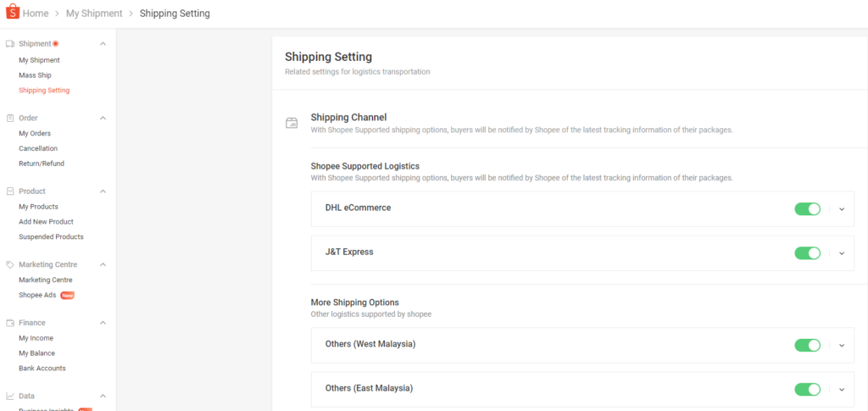The width and height of the screenshot is (868, 411).
Task: Click the Data section header label
Action: pyautogui.click(x=26, y=396)
